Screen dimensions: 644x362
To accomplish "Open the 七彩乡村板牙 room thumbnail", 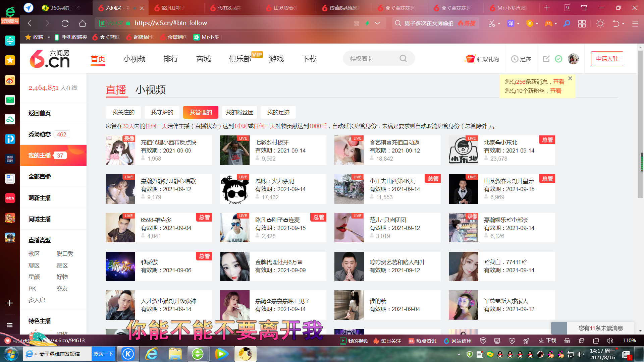I will (x=235, y=150).
